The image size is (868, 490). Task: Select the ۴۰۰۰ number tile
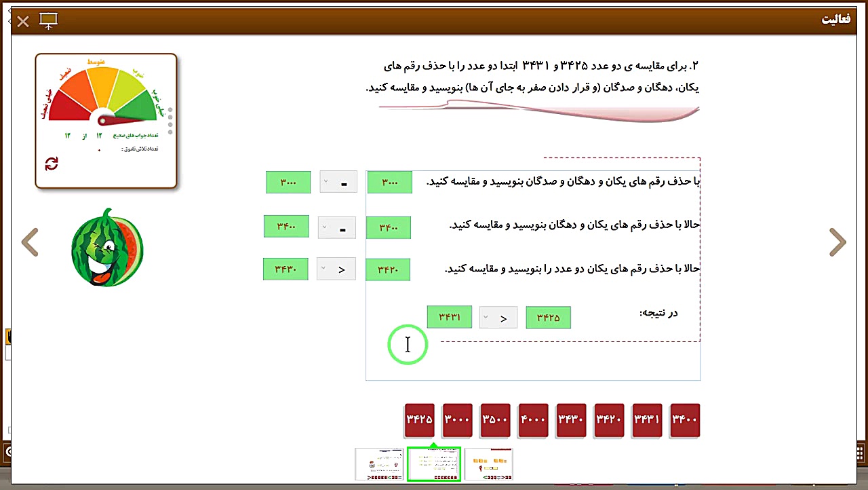533,420
